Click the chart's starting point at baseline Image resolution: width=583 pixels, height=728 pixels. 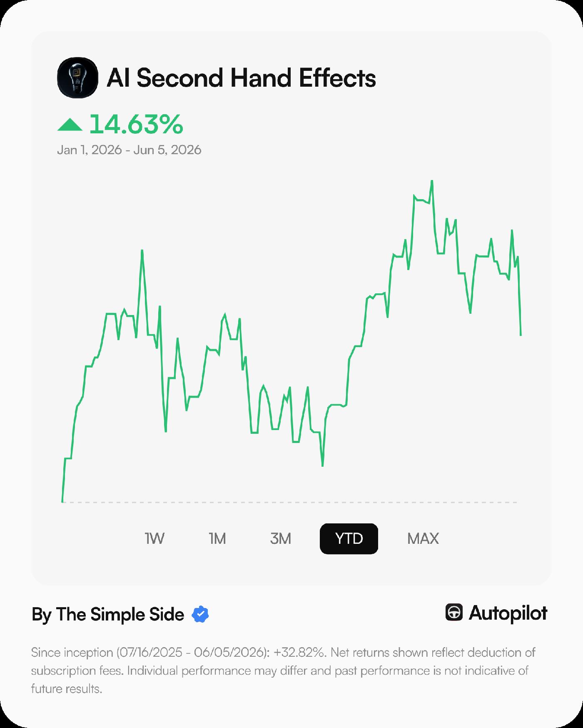point(62,502)
